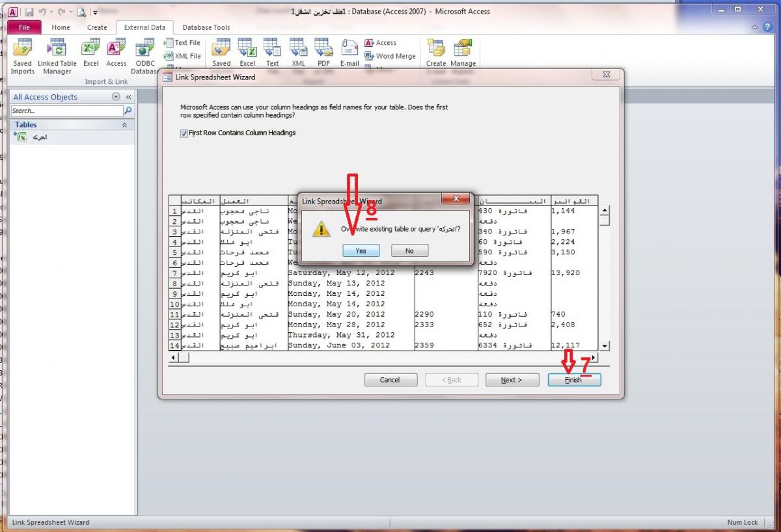Viewport: 781px width, 532px height.
Task: Open the File tab
Action: tap(24, 27)
